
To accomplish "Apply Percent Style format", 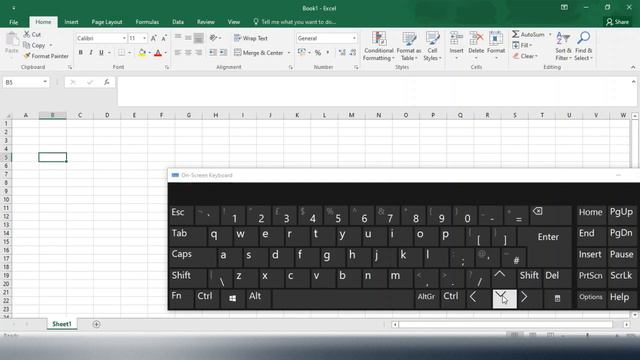I will click(x=318, y=53).
